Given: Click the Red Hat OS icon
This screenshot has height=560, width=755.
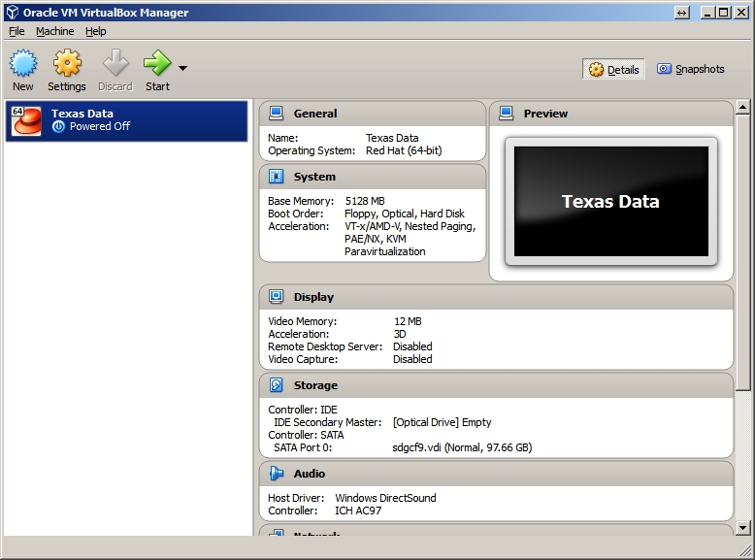Looking at the screenshot, I should [x=26, y=121].
